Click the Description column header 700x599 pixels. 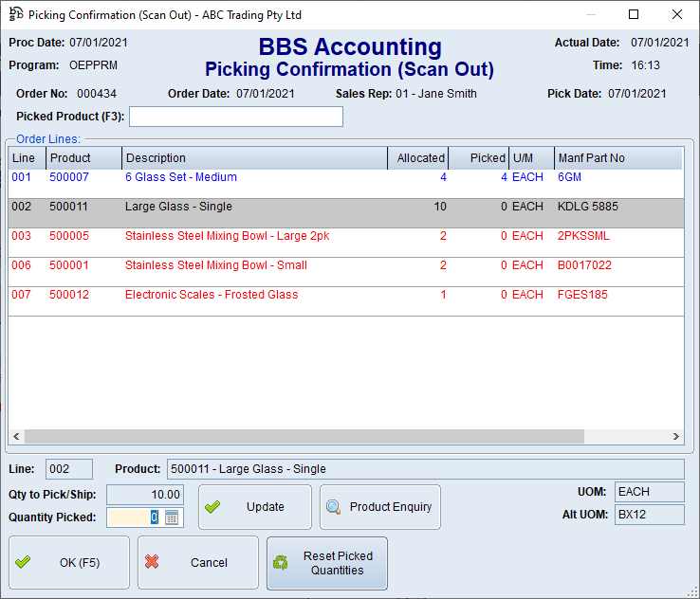click(254, 158)
